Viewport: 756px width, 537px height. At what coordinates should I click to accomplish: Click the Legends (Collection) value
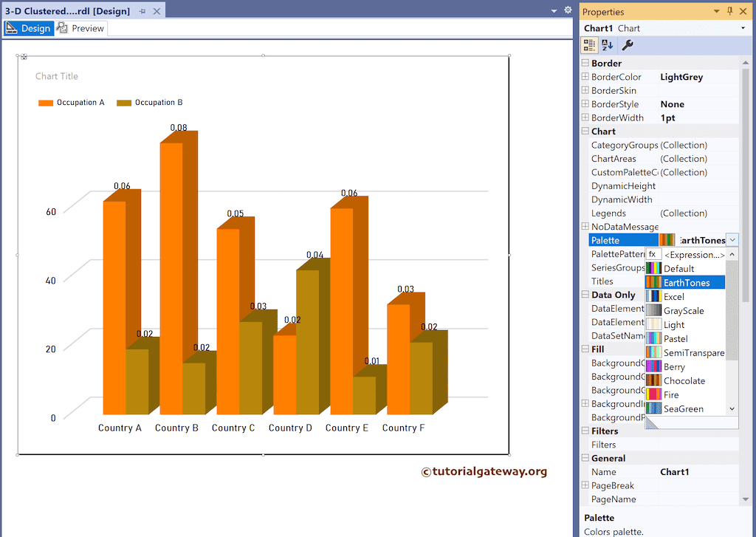(684, 213)
